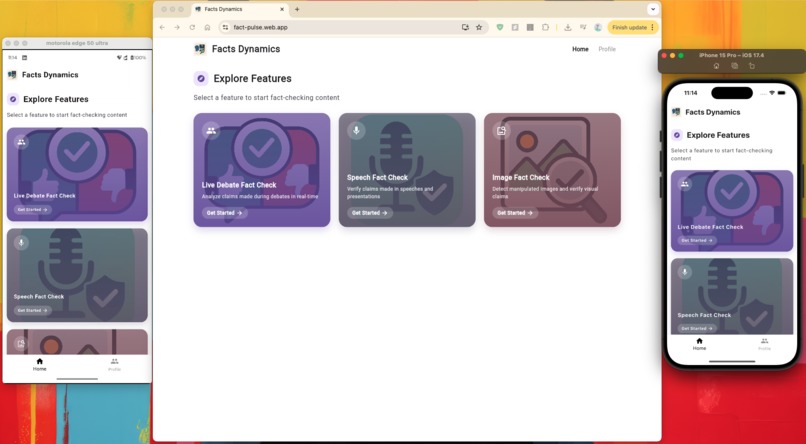
Task: Bookmark this page with star icon
Action: pos(479,28)
